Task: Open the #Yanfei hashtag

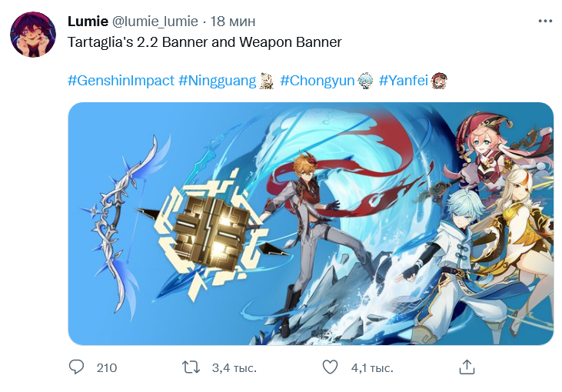Action: tap(403, 80)
